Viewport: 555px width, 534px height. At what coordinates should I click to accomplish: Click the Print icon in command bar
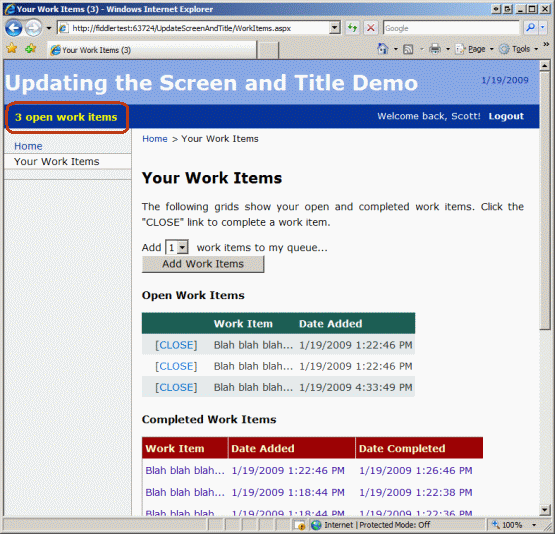click(435, 49)
